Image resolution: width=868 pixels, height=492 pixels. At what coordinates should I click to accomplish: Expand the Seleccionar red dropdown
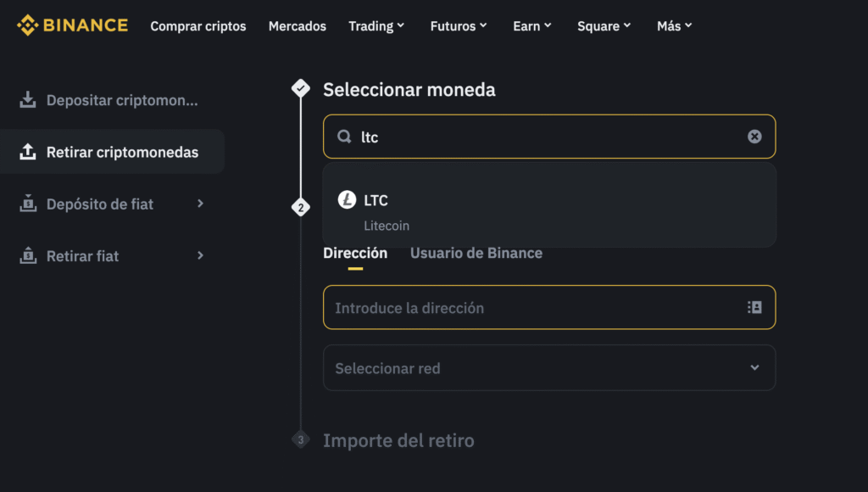[x=549, y=368]
